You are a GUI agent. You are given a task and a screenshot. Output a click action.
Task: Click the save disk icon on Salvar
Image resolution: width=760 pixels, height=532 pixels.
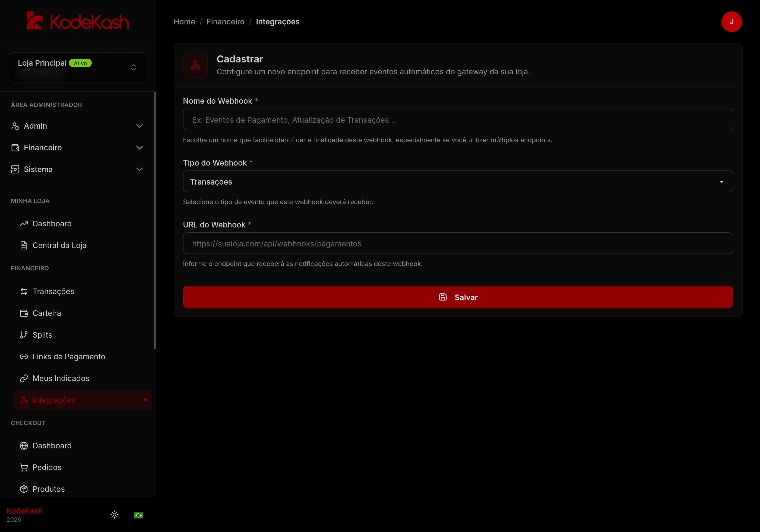pos(443,297)
